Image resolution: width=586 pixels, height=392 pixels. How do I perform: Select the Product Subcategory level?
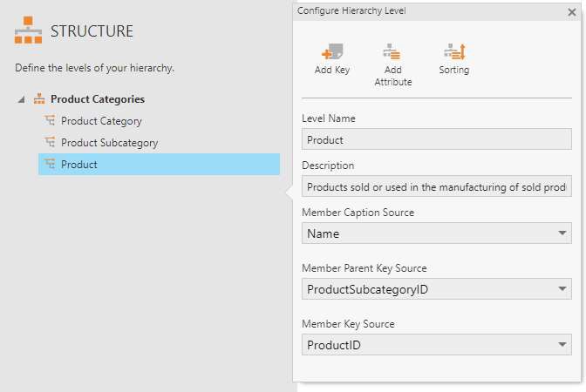click(x=109, y=142)
